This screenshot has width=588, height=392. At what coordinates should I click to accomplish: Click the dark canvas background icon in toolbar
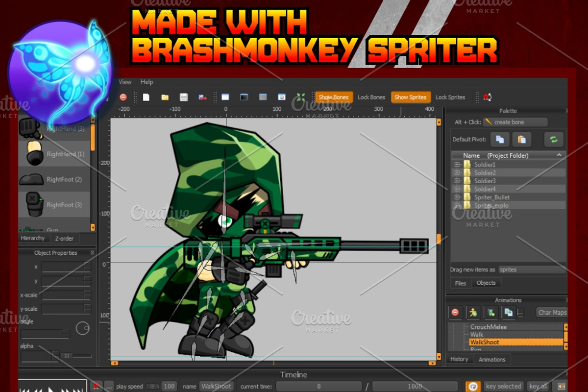pos(244,97)
